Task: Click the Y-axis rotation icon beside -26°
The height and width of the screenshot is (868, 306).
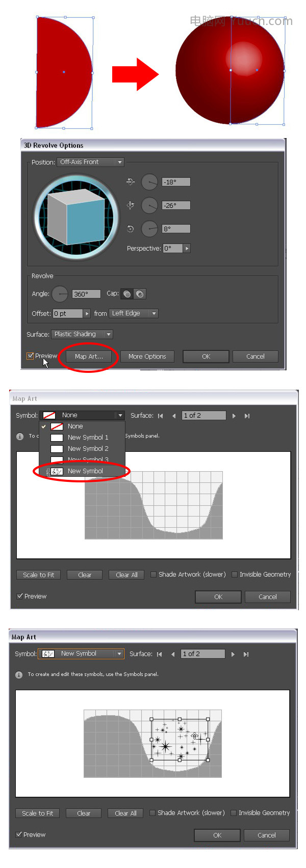Action: tap(130, 205)
